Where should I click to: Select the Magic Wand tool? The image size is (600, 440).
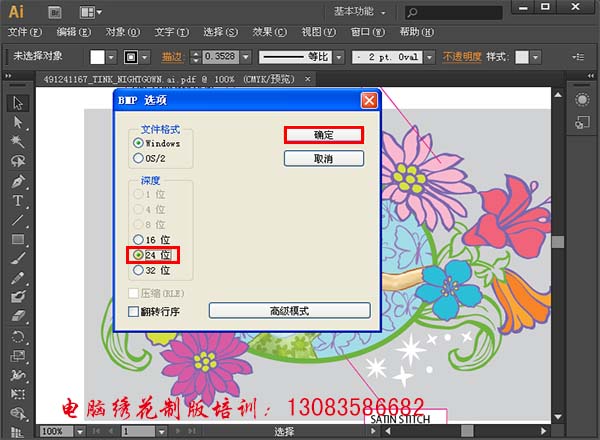18,143
